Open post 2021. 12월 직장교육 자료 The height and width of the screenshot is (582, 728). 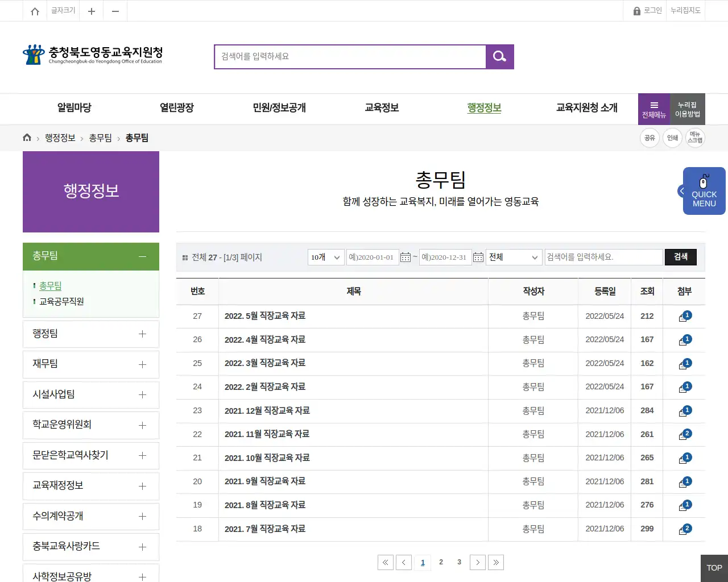267,410
